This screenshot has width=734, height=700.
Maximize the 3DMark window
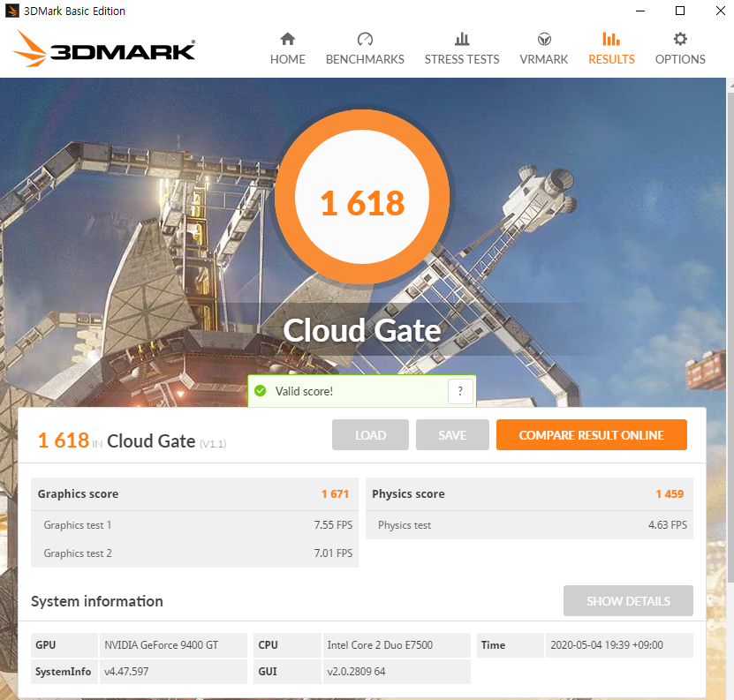pyautogui.click(x=680, y=11)
